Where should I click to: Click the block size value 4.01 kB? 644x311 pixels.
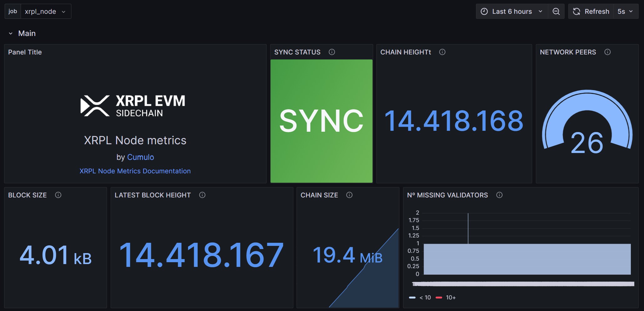click(56, 255)
